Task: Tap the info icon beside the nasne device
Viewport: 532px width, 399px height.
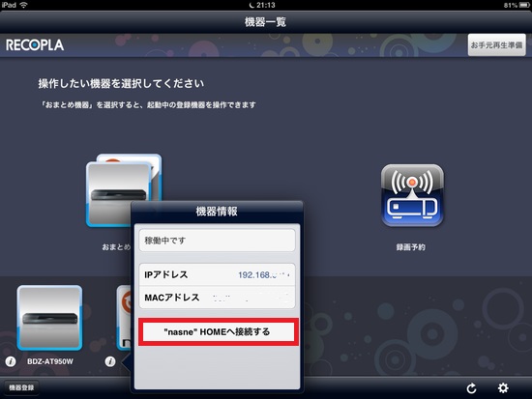Action: (110, 361)
